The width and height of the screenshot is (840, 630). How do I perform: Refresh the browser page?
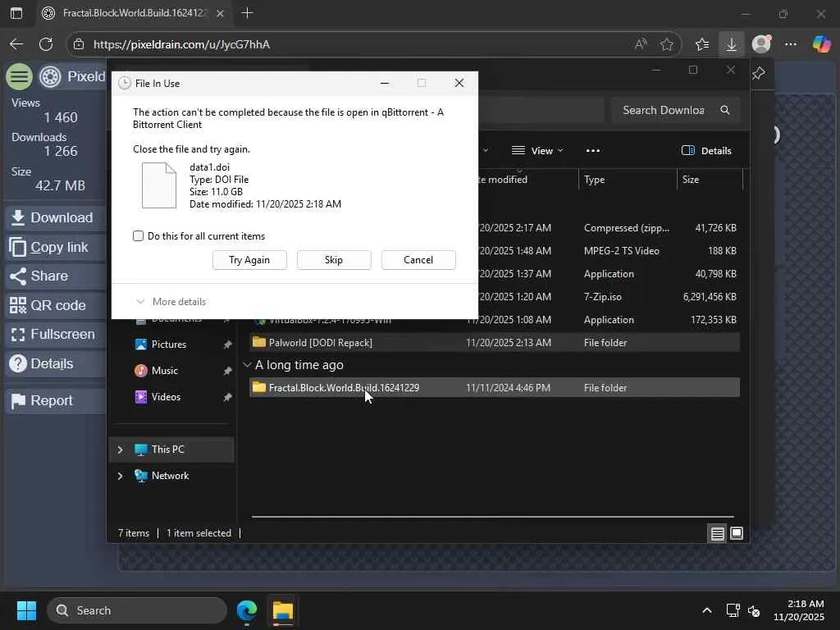pos(46,44)
